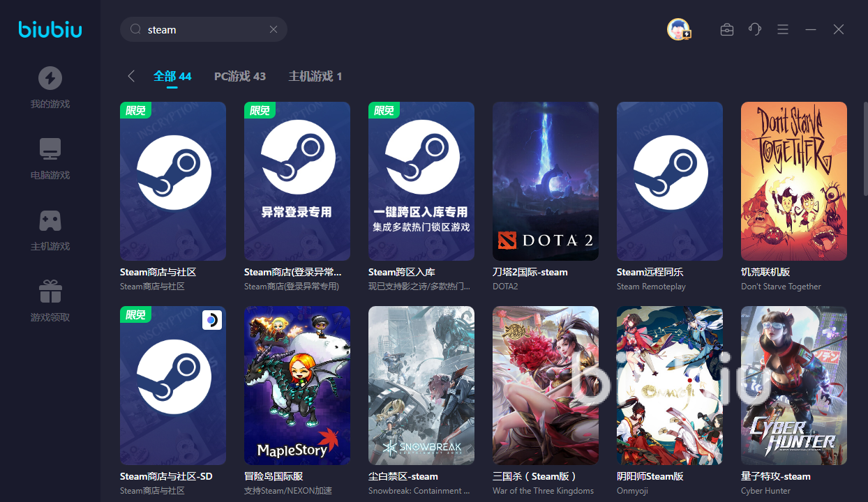This screenshot has height=502, width=868.
Task: Click the toolbox briefcase icon
Action: point(726,29)
